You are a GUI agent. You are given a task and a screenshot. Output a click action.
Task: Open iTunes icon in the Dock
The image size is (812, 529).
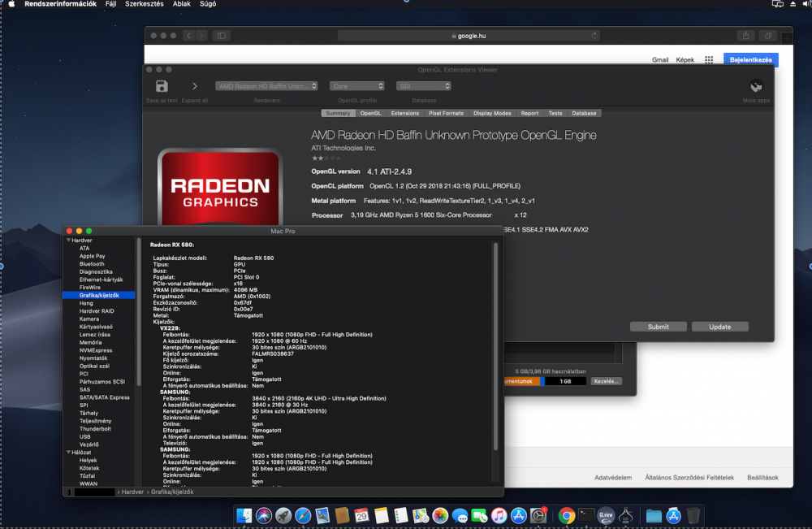tap(499, 515)
